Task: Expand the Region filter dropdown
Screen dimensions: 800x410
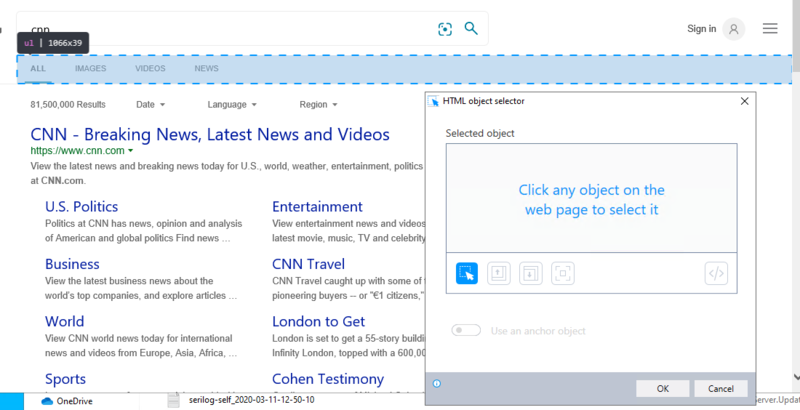Action: (x=318, y=104)
